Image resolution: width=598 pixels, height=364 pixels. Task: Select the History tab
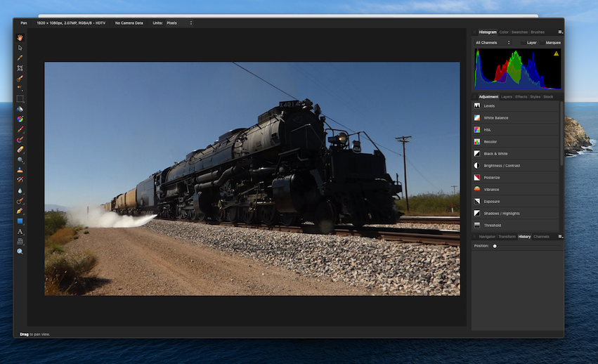pyautogui.click(x=524, y=237)
